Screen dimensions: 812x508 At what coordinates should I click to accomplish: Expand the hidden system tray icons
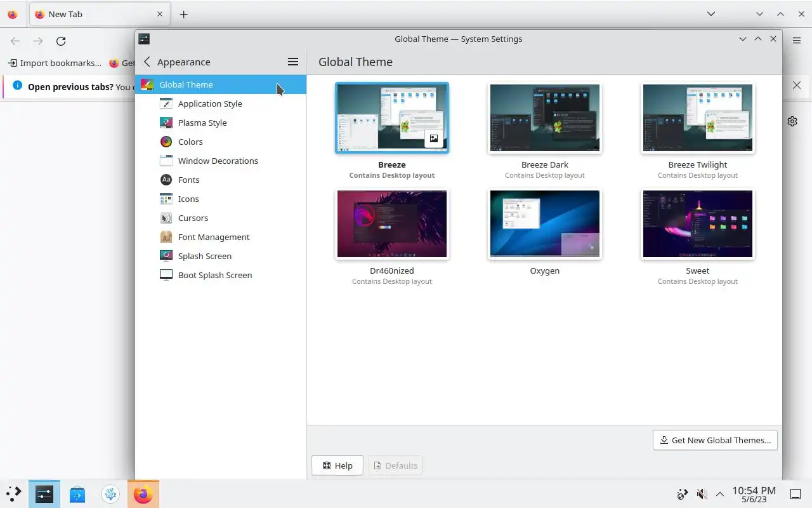(720, 494)
